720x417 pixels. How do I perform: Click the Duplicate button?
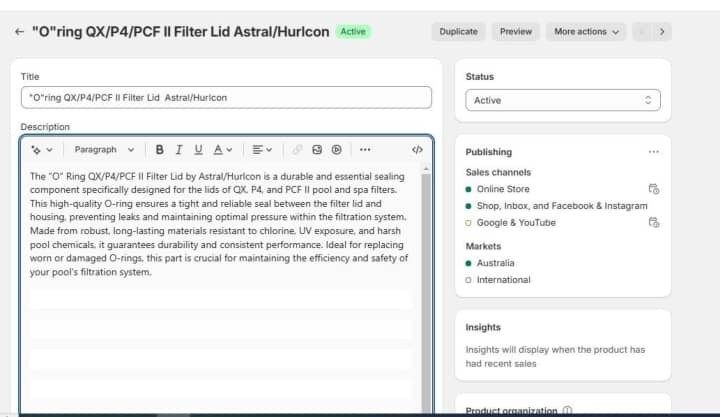[x=458, y=32]
